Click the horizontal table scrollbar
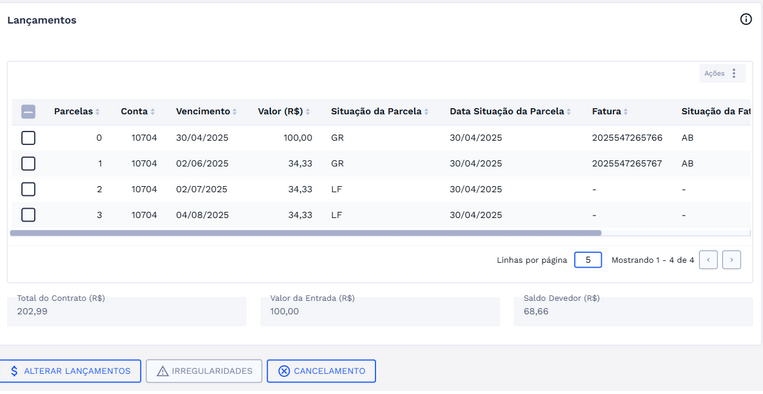The height and width of the screenshot is (394, 763). click(306, 233)
